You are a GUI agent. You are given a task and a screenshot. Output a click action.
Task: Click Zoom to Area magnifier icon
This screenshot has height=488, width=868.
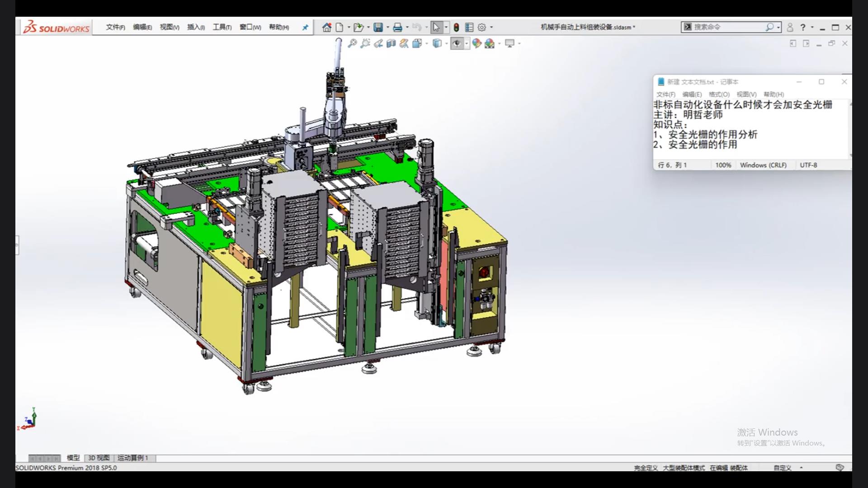(365, 43)
